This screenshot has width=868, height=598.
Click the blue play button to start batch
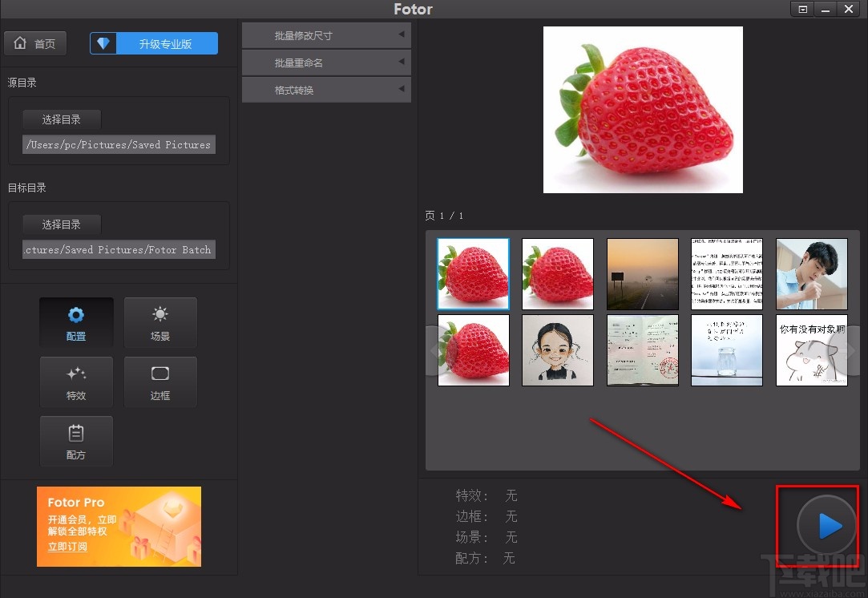(826, 526)
